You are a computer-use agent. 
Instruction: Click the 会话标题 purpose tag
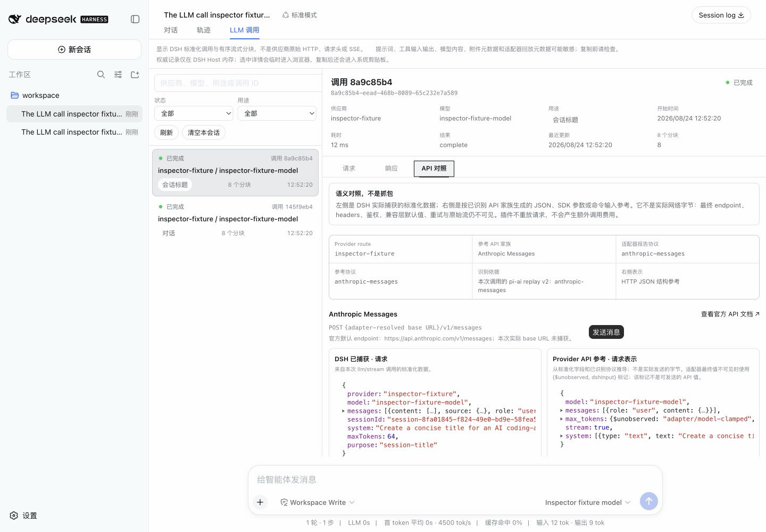[175, 185]
